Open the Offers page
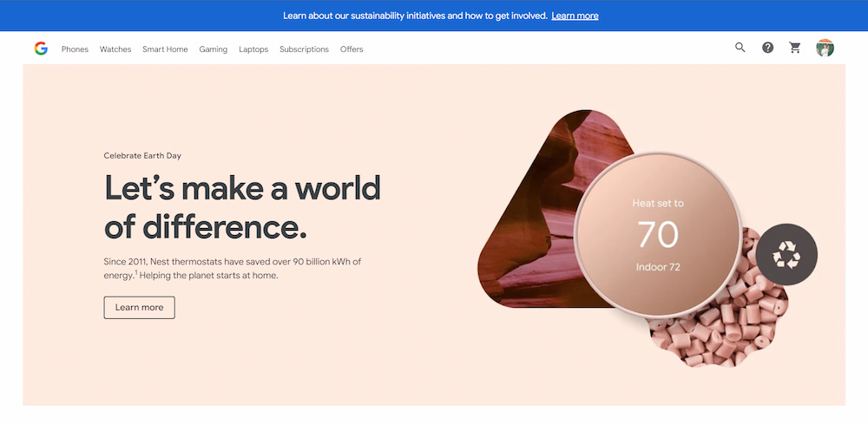 pyautogui.click(x=352, y=49)
